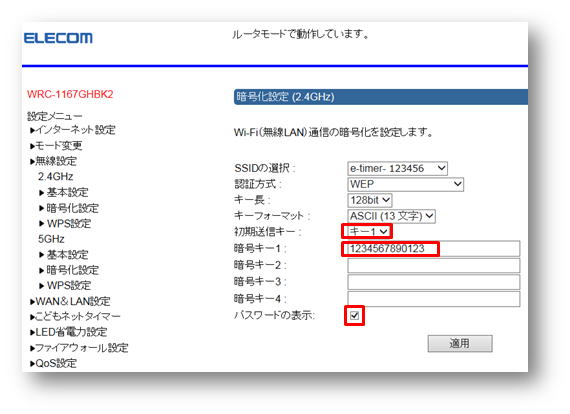Focus the 暗号キー3 text box
Viewport: 570px width, 414px height.
433,282
